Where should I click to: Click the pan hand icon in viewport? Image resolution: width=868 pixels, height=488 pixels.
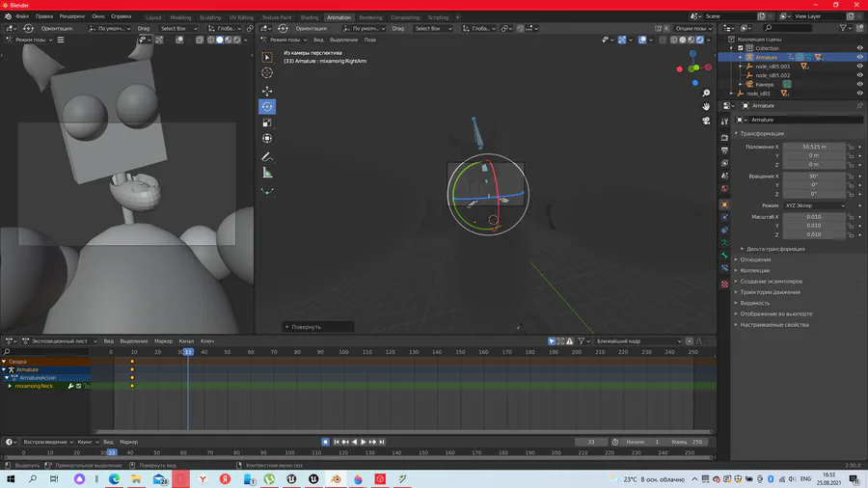coord(706,105)
